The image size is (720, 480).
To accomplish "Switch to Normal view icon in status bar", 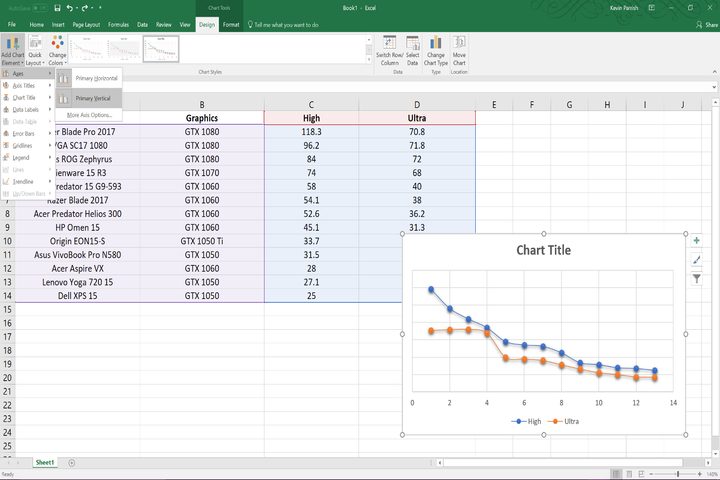I will [616, 474].
